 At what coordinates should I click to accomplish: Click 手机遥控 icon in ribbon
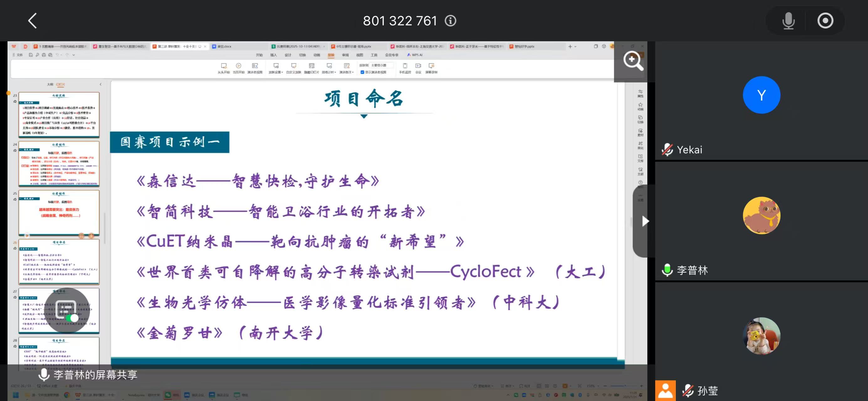[x=405, y=66]
